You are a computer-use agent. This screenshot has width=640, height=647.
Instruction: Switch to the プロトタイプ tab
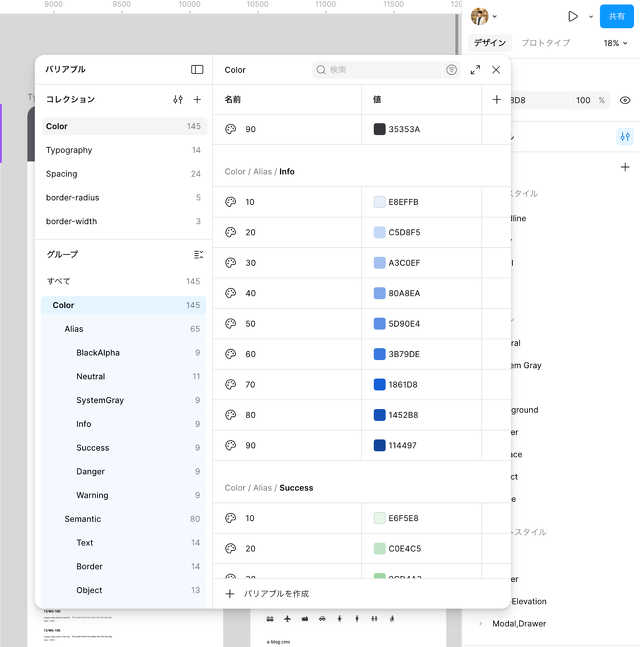[545, 43]
